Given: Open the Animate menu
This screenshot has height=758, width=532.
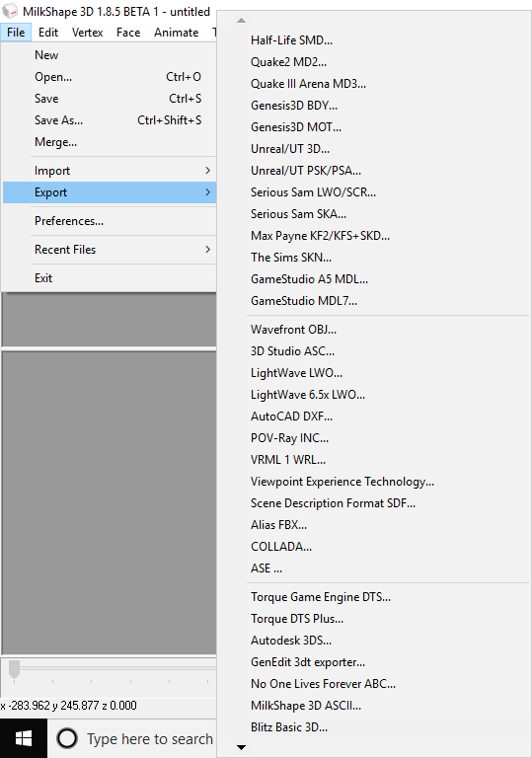Looking at the screenshot, I should pyautogui.click(x=177, y=33).
